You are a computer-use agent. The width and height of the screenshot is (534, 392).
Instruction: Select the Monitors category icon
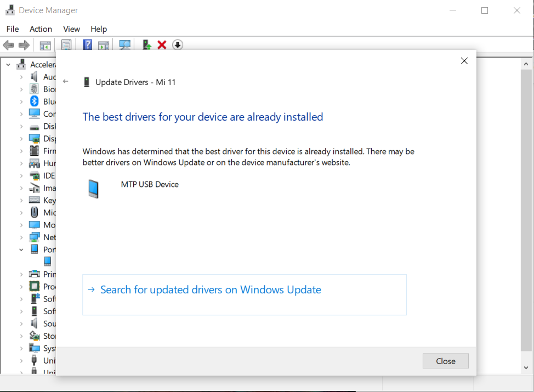pos(35,225)
